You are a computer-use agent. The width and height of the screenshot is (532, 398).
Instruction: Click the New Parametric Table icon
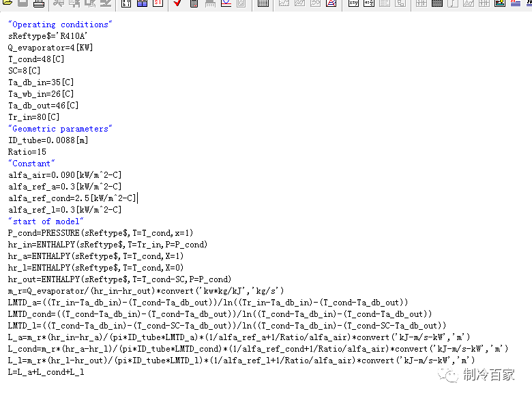click(x=263, y=3)
